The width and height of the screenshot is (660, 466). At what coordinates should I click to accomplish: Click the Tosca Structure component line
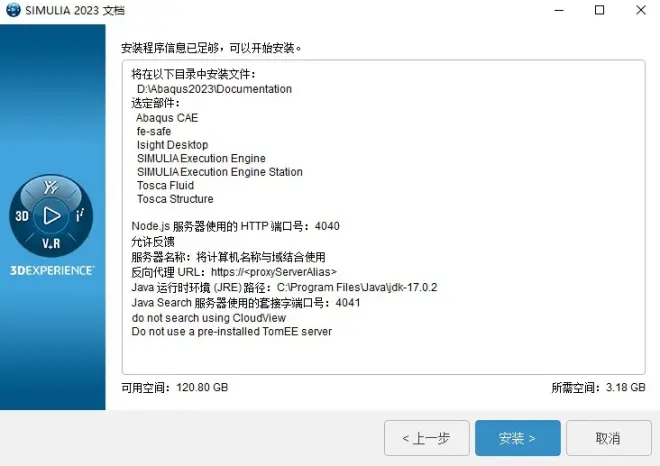point(175,199)
